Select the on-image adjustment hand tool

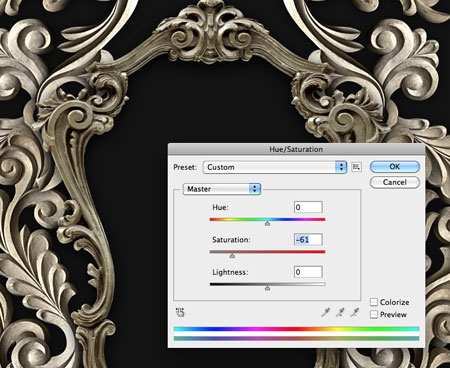(180, 312)
